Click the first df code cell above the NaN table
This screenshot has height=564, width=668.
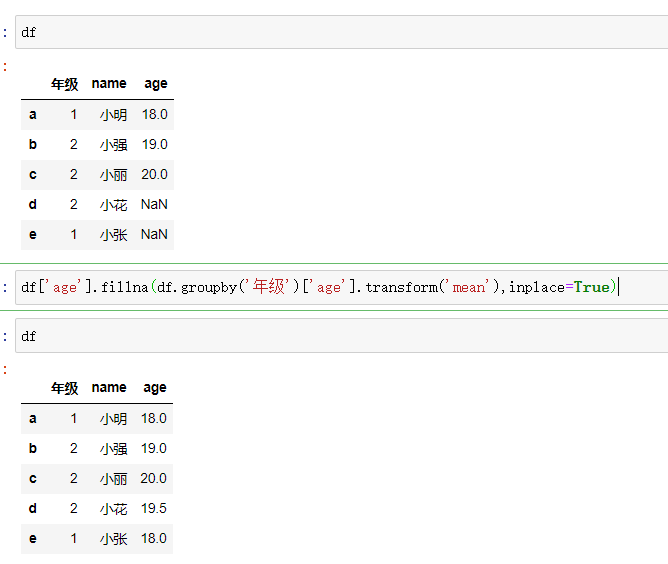click(x=342, y=32)
